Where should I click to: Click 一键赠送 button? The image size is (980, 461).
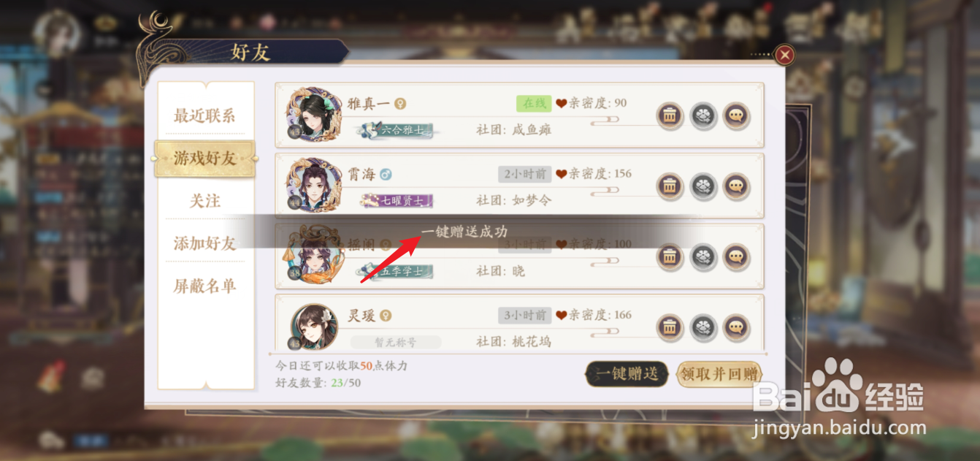pyautogui.click(x=627, y=374)
